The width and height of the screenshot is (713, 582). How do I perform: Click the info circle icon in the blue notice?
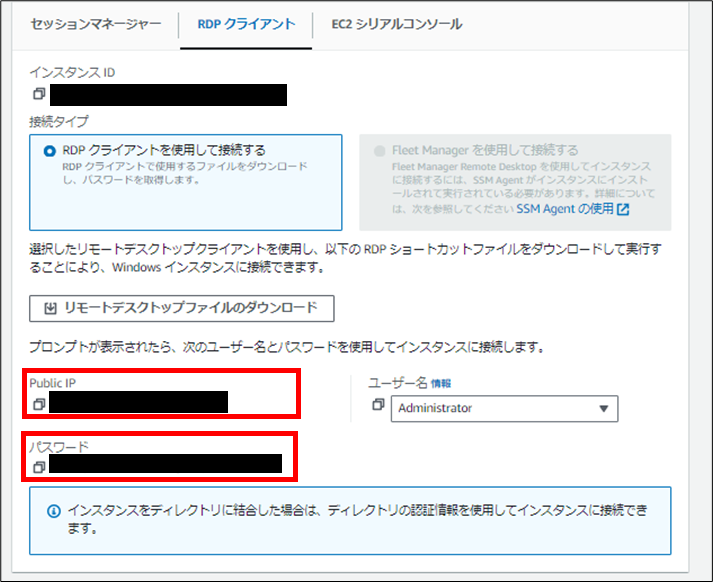(x=54, y=511)
